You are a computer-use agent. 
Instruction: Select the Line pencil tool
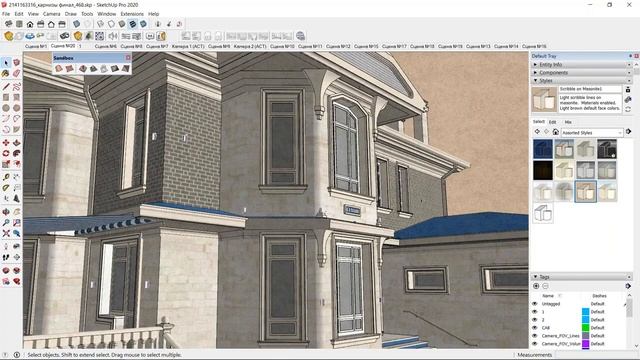(6, 87)
